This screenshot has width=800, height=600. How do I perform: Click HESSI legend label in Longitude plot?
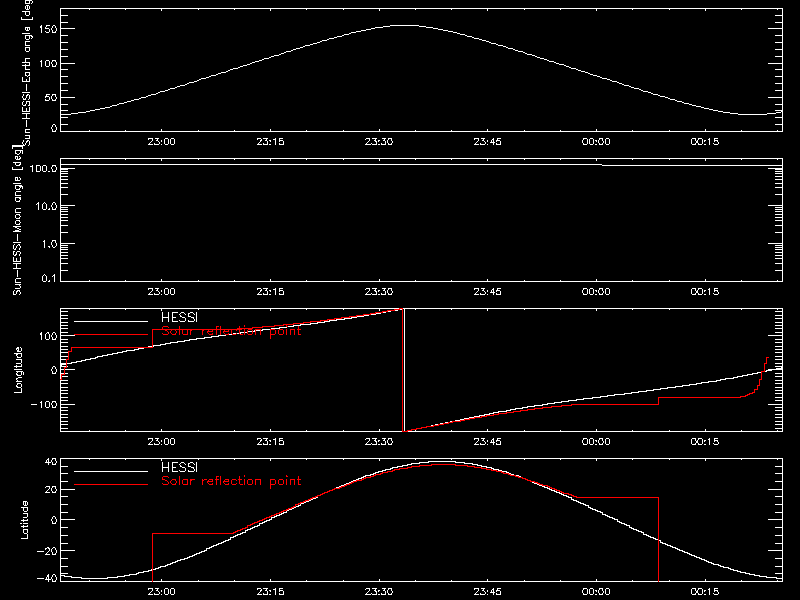pos(179,317)
